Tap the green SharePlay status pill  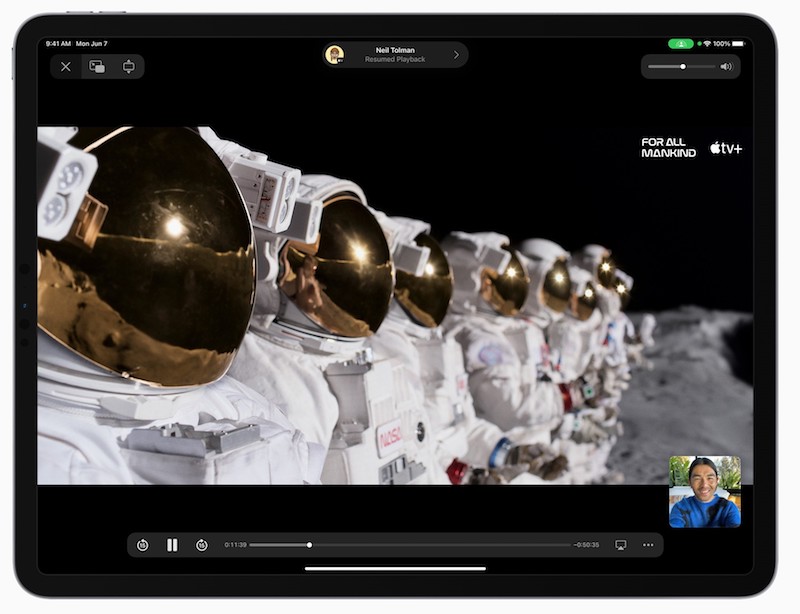(x=681, y=44)
